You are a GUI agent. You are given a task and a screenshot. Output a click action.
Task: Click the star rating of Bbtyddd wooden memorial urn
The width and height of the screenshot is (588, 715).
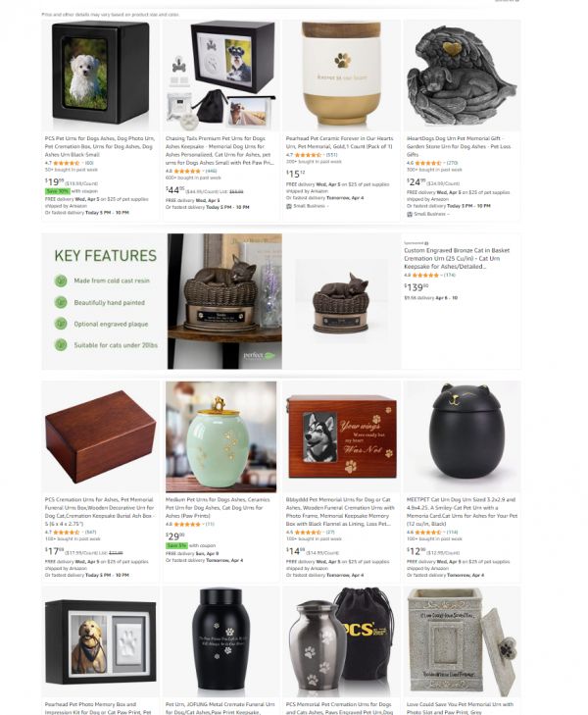coord(308,533)
